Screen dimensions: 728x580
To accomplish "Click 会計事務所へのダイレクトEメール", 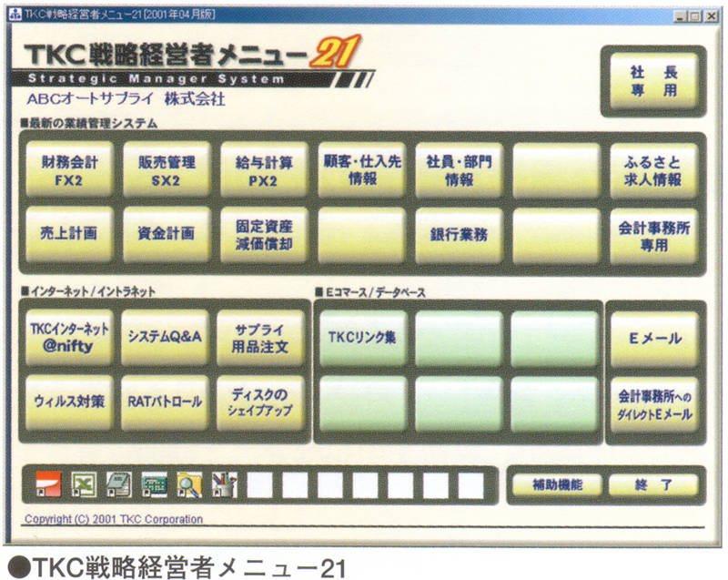I will click(654, 405).
